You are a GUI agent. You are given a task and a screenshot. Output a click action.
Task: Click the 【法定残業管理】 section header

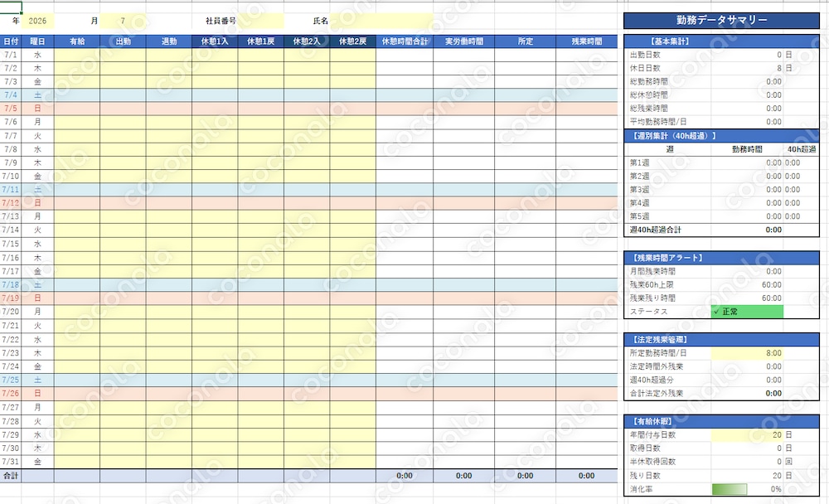pyautogui.click(x=722, y=340)
